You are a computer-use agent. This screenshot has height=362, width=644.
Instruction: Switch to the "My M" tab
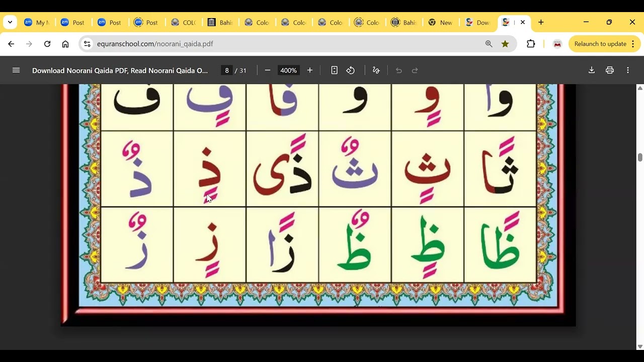(37, 23)
